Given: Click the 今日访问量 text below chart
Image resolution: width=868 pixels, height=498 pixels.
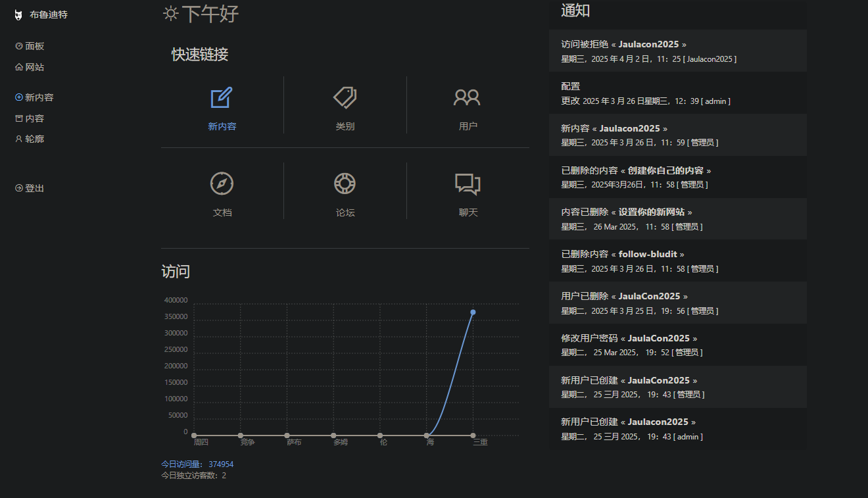Looking at the screenshot, I should 197,464.
